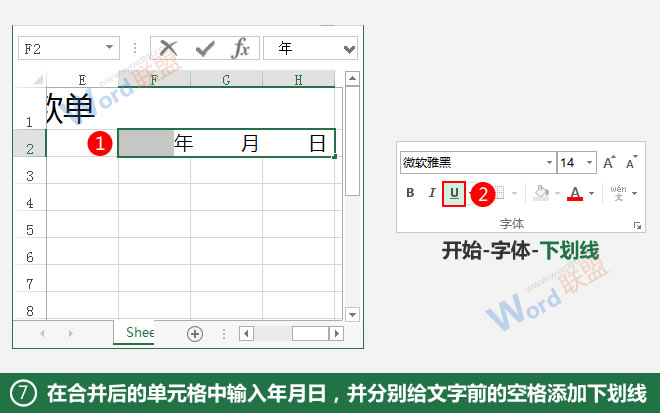Toggle Bold formatting in the font group
The width and height of the screenshot is (660, 413).
tap(410, 193)
